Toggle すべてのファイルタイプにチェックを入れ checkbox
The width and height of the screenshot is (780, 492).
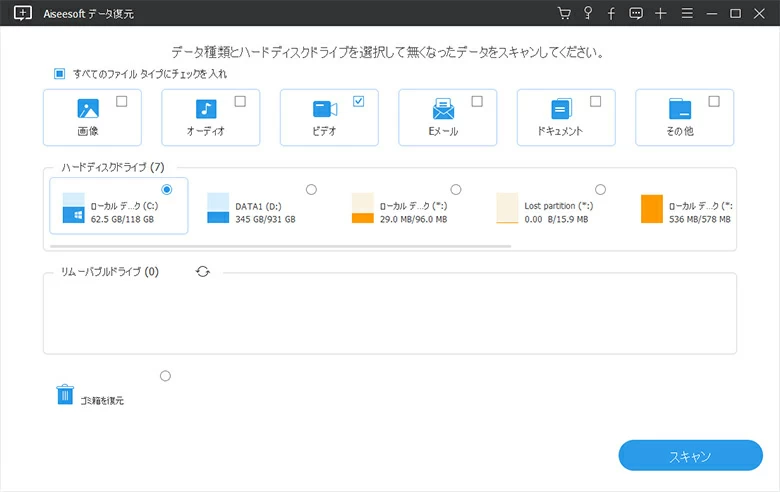coord(60,74)
